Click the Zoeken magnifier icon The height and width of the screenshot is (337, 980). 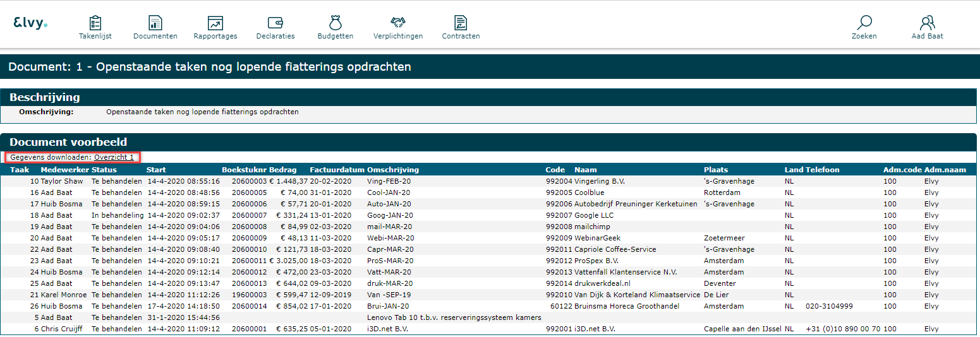click(864, 23)
